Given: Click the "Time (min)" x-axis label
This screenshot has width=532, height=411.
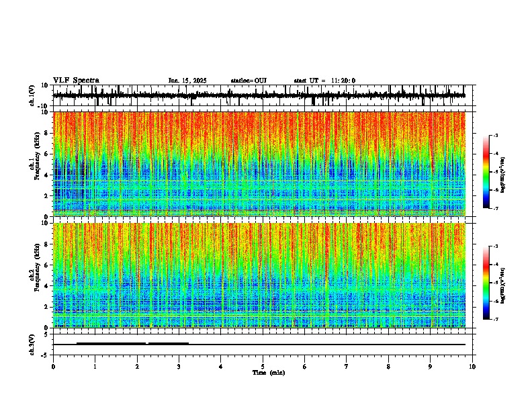Looking at the screenshot, I should [269, 373].
